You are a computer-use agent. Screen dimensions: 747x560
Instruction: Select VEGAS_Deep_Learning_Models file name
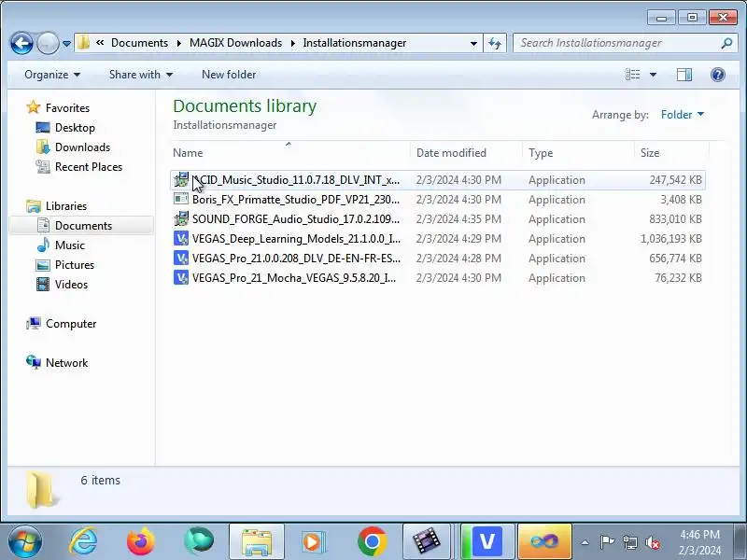(296, 239)
